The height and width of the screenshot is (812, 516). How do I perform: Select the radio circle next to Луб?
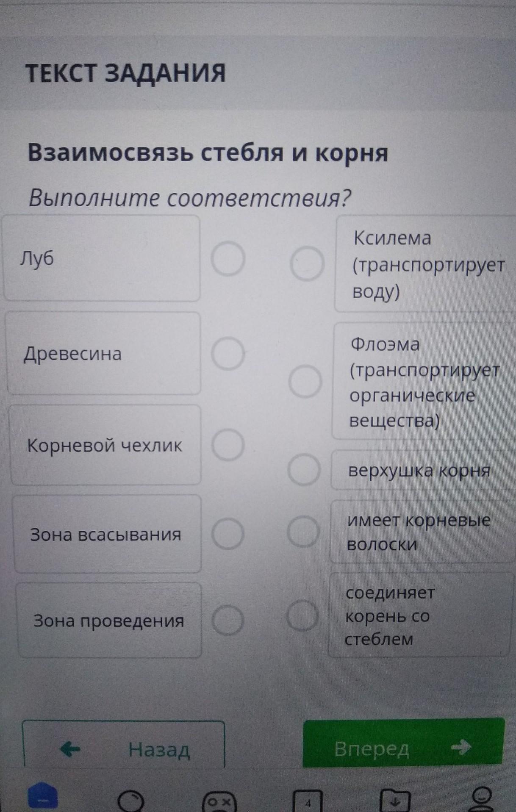click(228, 259)
